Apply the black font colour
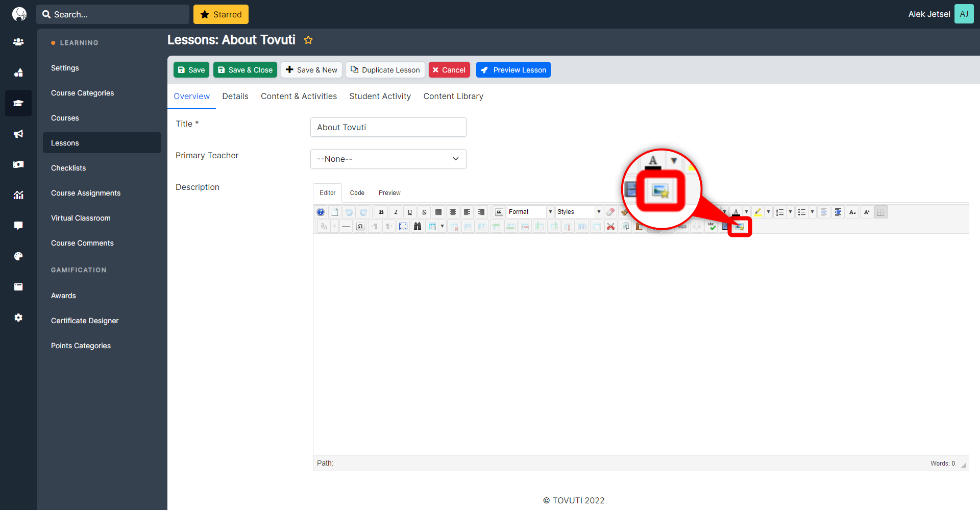 [x=736, y=212]
